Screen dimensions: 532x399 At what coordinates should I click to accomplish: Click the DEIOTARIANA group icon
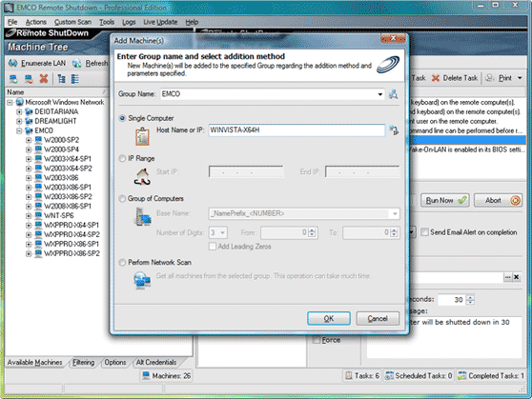click(30, 111)
